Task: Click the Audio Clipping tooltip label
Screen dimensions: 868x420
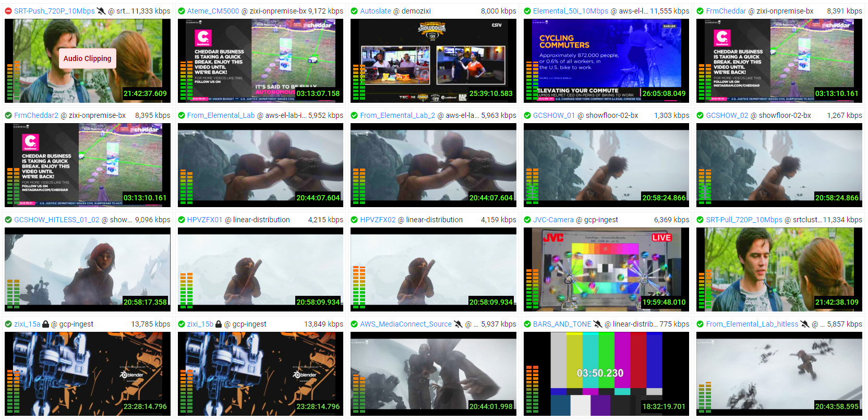Action: coord(87,58)
